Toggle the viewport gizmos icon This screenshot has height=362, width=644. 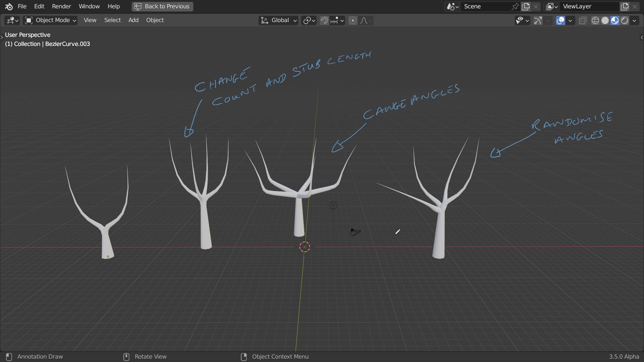(538, 20)
